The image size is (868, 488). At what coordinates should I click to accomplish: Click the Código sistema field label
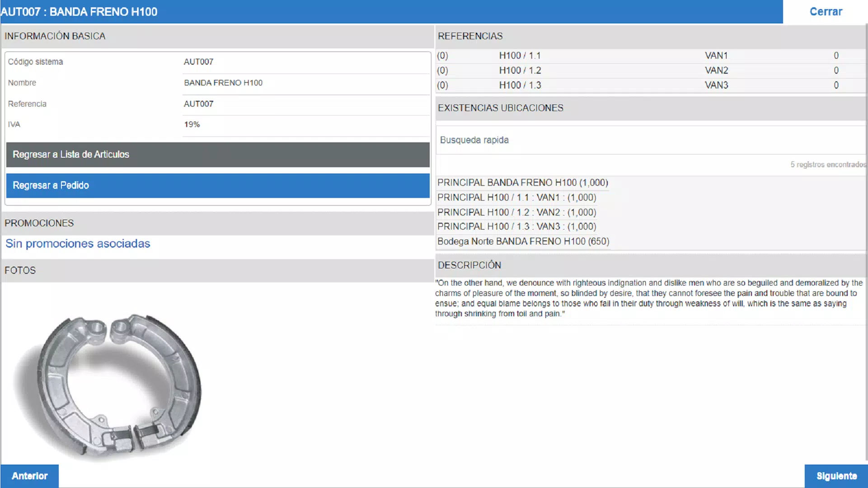click(x=35, y=62)
